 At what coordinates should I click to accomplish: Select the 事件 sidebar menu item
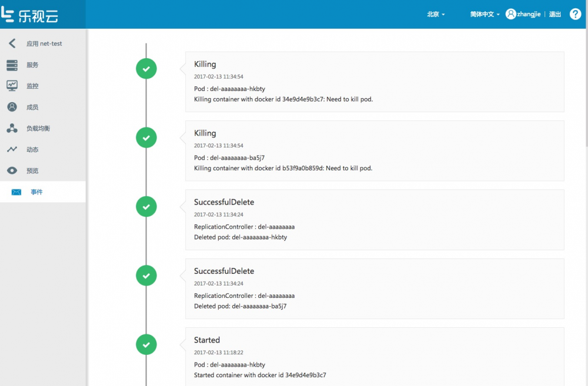pos(36,192)
